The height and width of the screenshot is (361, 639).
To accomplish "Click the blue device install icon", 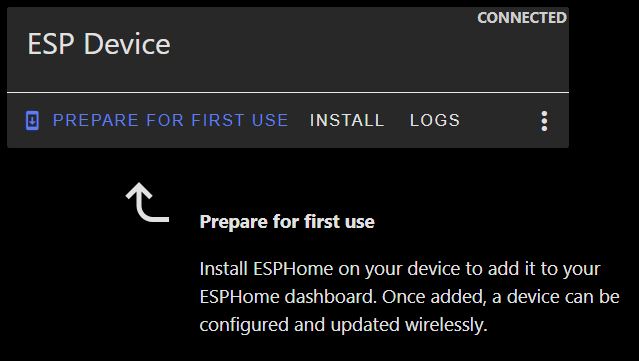I will [32, 121].
